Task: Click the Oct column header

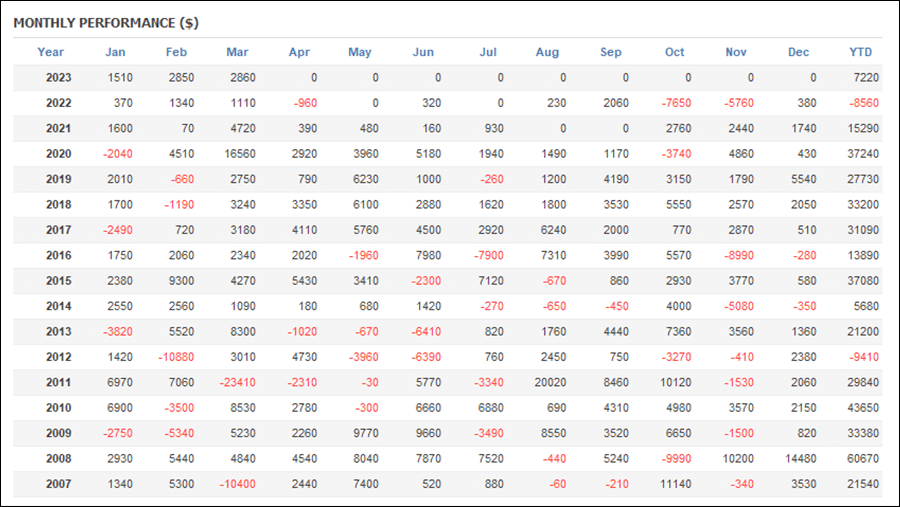Action: [x=674, y=52]
